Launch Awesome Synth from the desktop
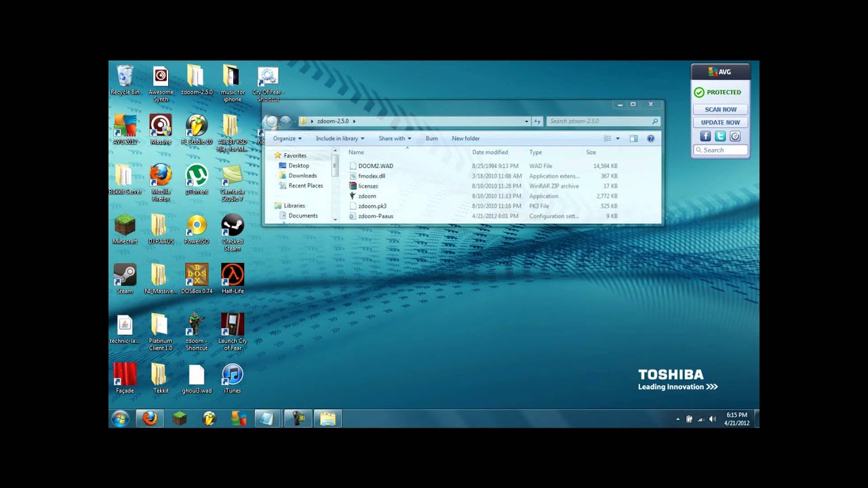The image size is (868, 488). coord(161,84)
